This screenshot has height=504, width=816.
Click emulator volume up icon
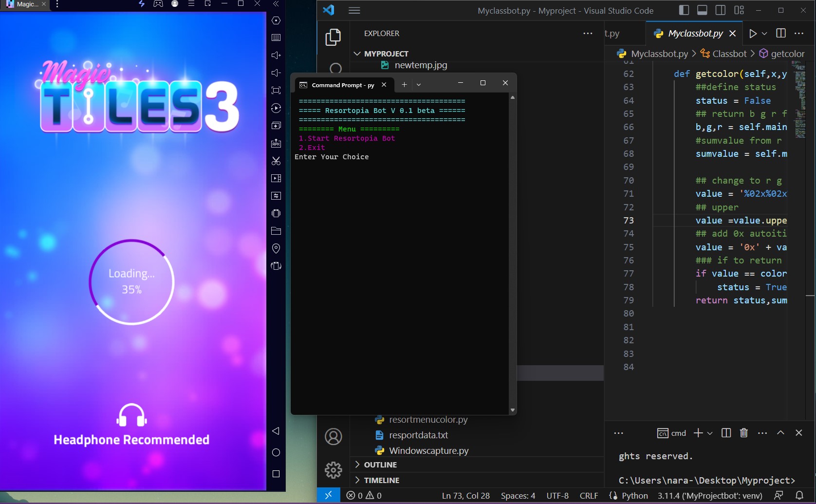tap(276, 56)
